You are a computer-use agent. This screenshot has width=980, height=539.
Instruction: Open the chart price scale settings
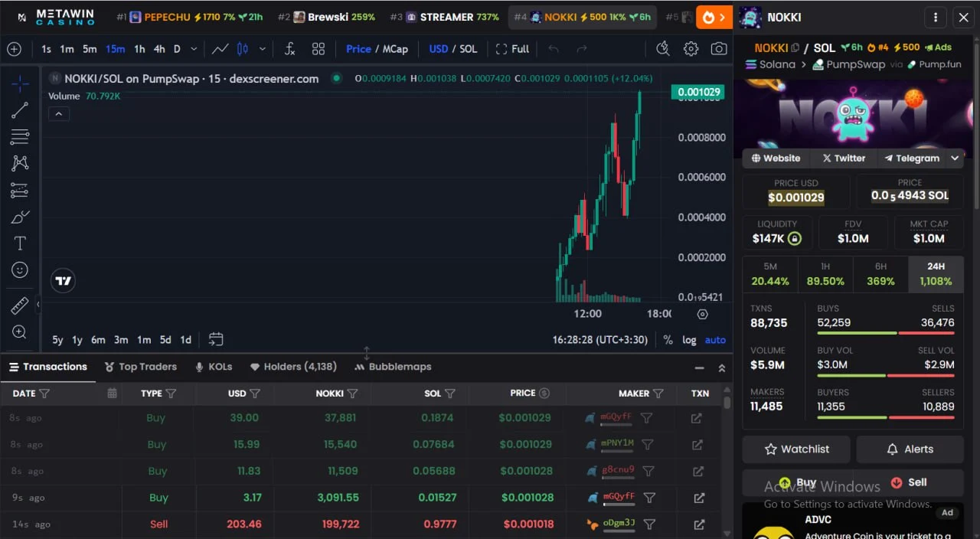703,314
